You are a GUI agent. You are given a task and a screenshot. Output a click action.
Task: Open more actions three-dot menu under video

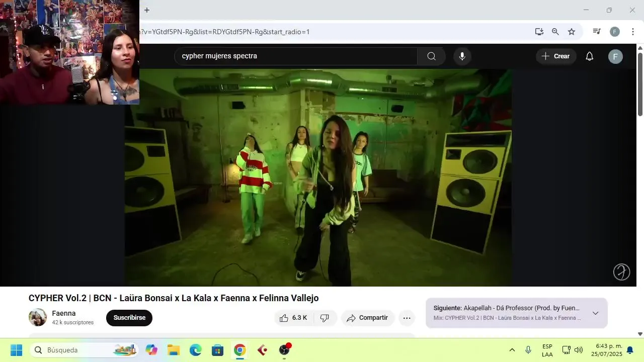click(407, 318)
